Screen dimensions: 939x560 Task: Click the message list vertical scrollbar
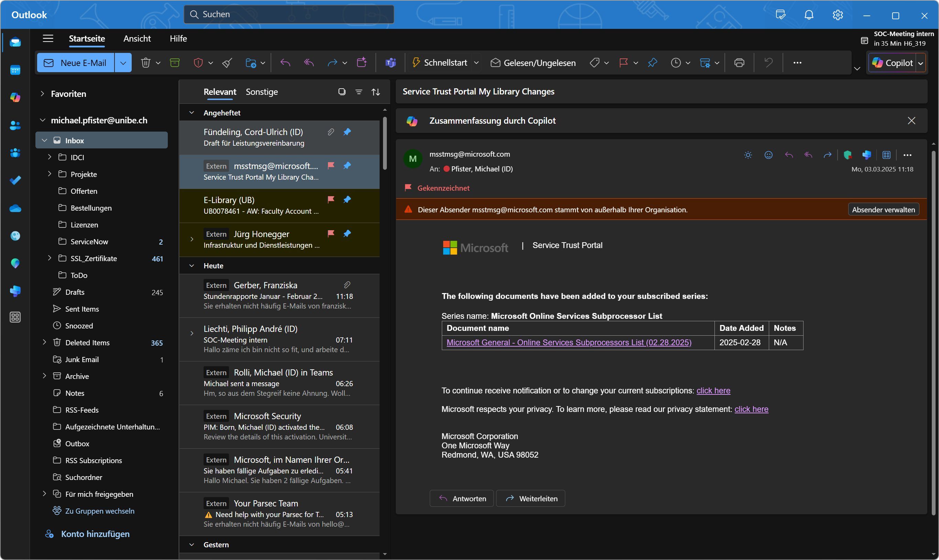pyautogui.click(x=384, y=143)
